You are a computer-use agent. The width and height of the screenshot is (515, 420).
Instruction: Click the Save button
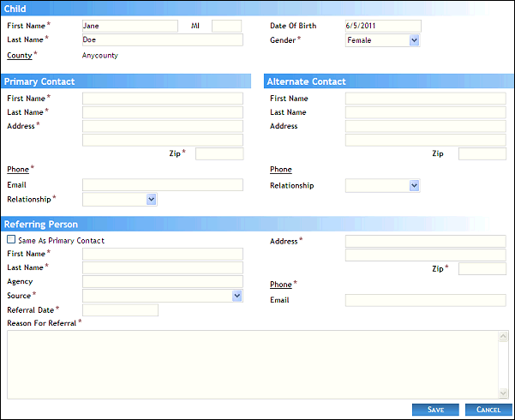435,410
